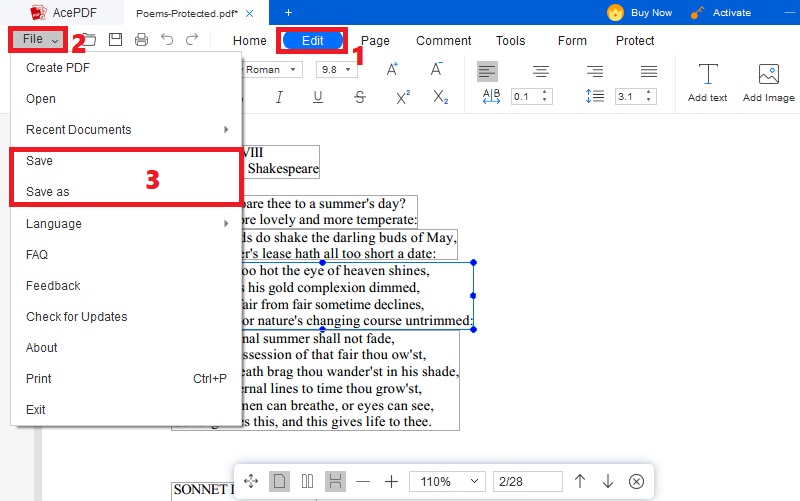Image resolution: width=800 pixels, height=501 pixels.
Task: Redo the last action
Action: click(x=192, y=39)
